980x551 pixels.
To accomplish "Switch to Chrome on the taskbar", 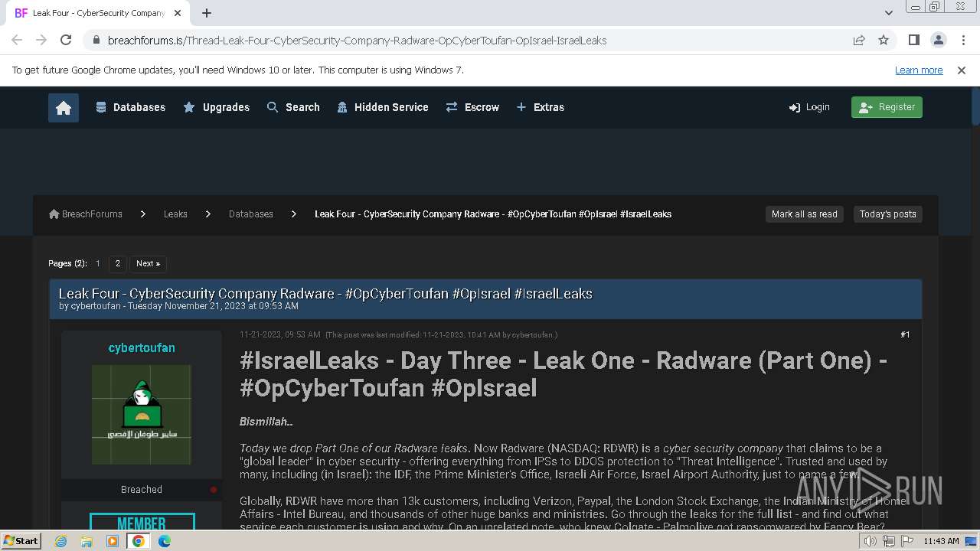I will 139,541.
